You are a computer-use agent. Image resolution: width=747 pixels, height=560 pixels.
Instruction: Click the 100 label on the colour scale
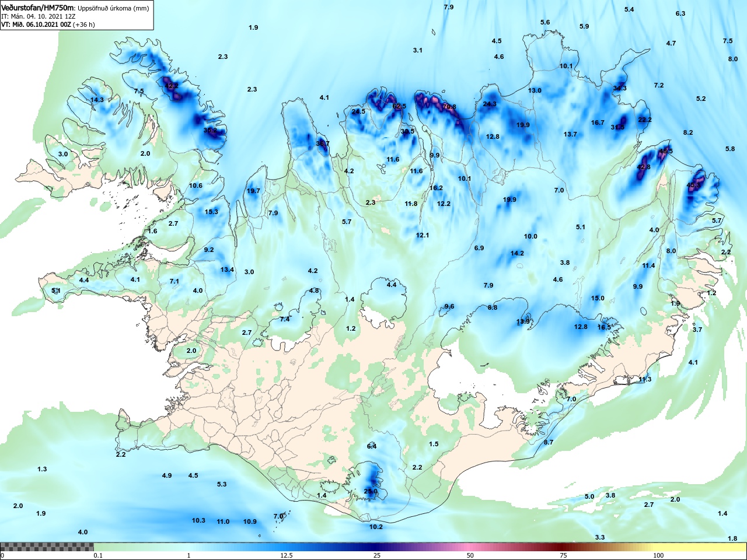click(x=659, y=555)
